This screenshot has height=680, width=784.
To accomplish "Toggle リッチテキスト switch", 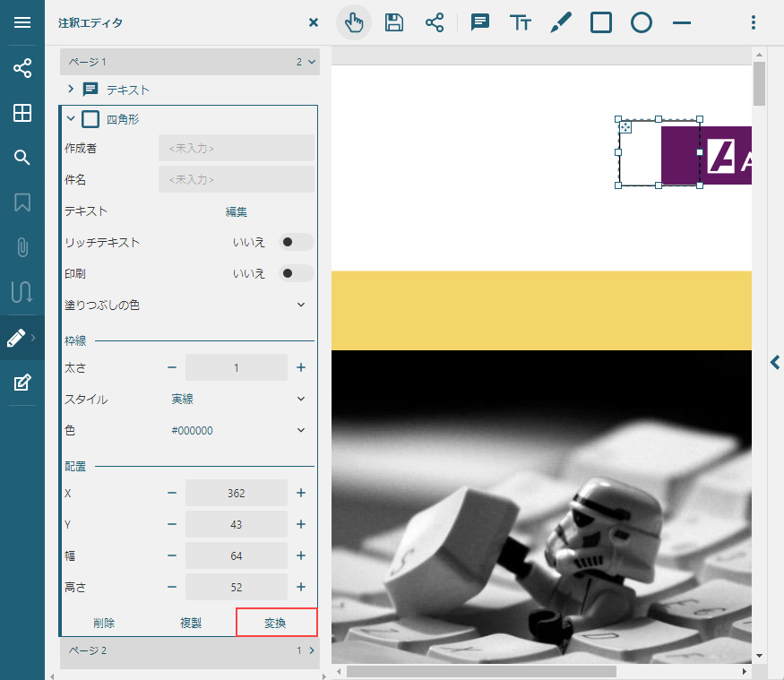I will [296, 242].
